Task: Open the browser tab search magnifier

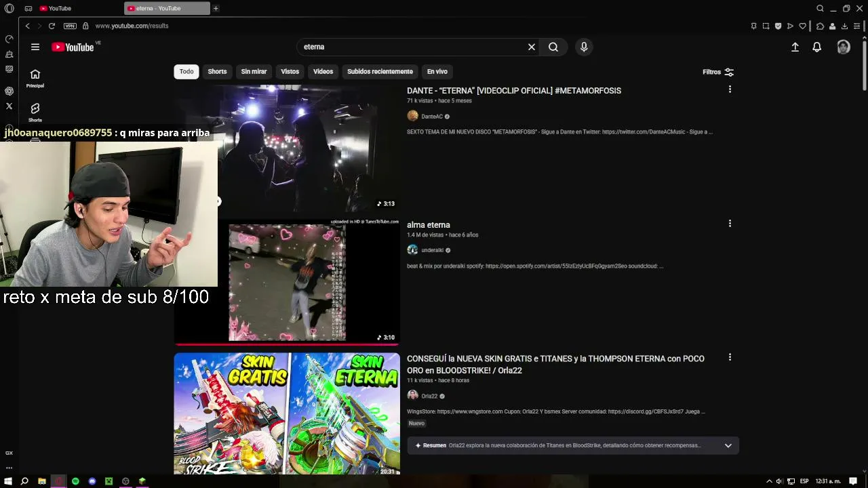Action: coord(820,8)
